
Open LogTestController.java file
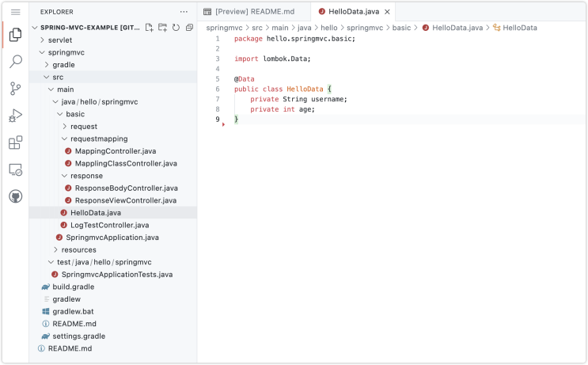pyautogui.click(x=112, y=225)
